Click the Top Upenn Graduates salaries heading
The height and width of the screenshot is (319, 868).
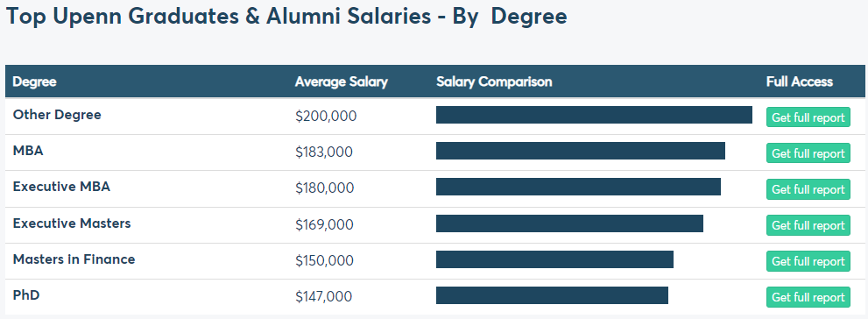[x=286, y=17]
